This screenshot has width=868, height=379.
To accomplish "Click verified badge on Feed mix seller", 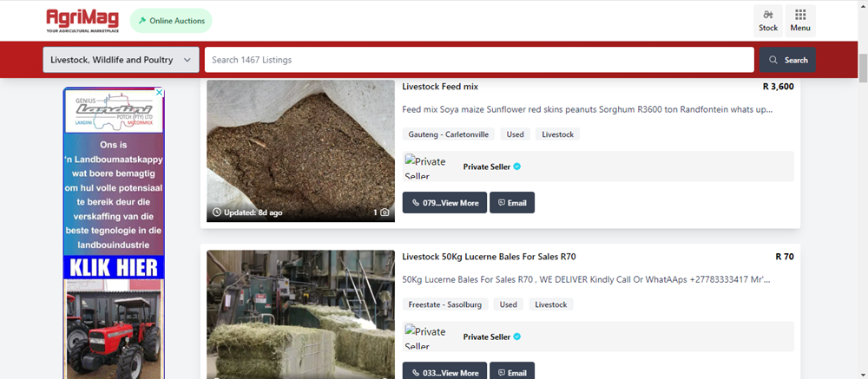I will [517, 167].
